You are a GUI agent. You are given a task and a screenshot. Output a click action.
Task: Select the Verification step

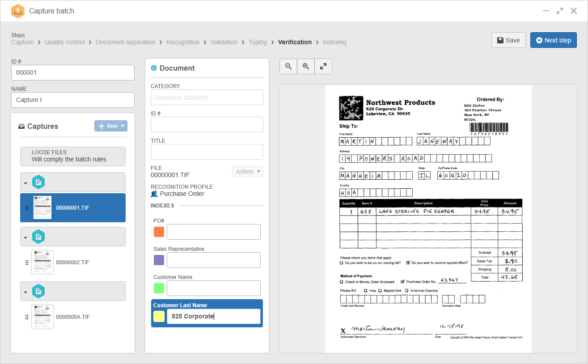pyautogui.click(x=295, y=42)
